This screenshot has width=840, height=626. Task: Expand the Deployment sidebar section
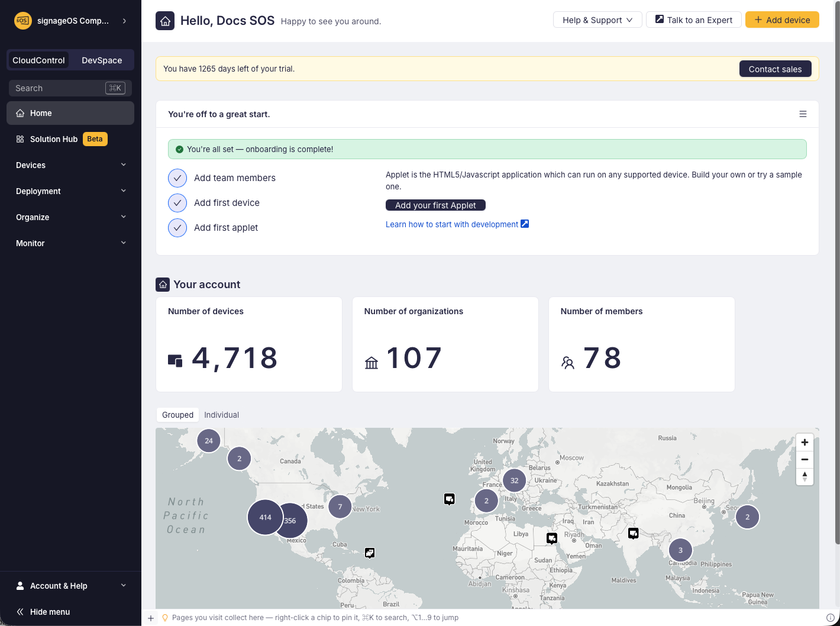(70, 191)
